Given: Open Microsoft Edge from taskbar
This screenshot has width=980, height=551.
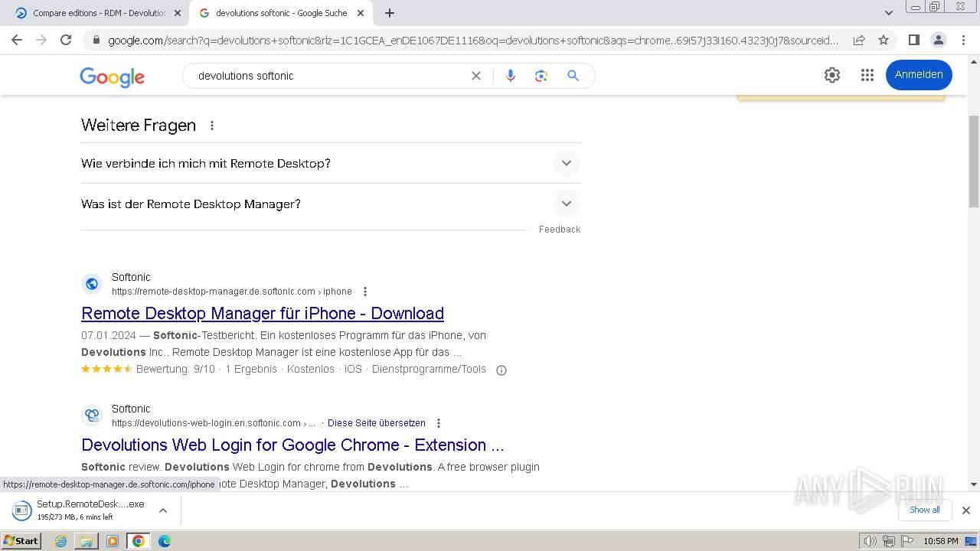Looking at the screenshot, I should click(164, 541).
